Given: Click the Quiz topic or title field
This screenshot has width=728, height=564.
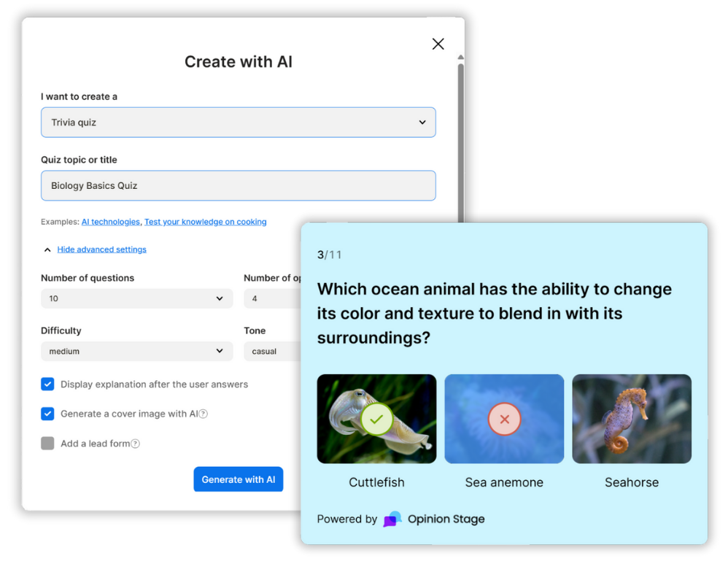Looking at the screenshot, I should click(x=238, y=186).
